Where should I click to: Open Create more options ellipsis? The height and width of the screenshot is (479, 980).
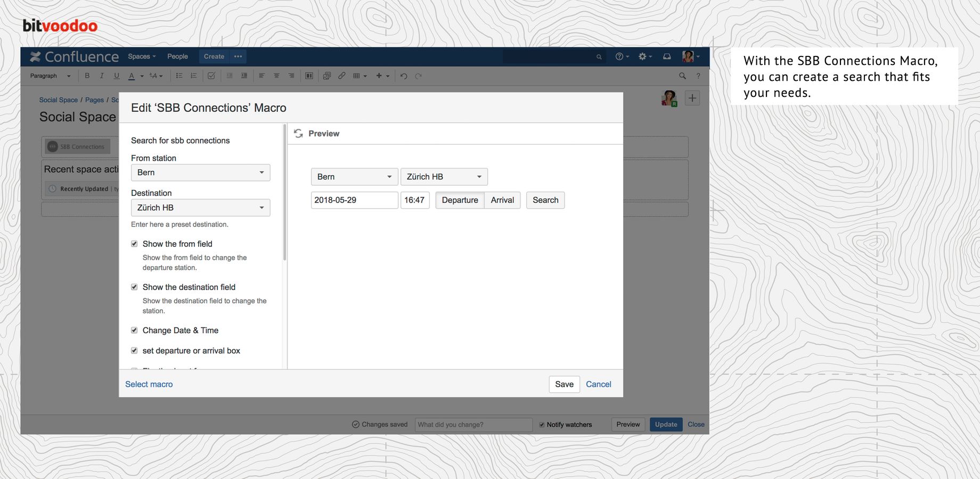pyautogui.click(x=238, y=56)
